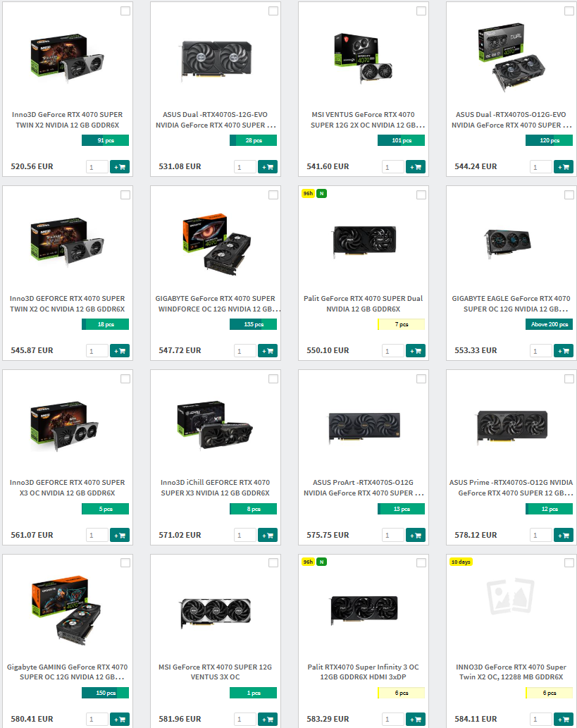Add Inno3D iChill X3 to cart
Viewport: 577px width, 728px height.
[x=268, y=535]
